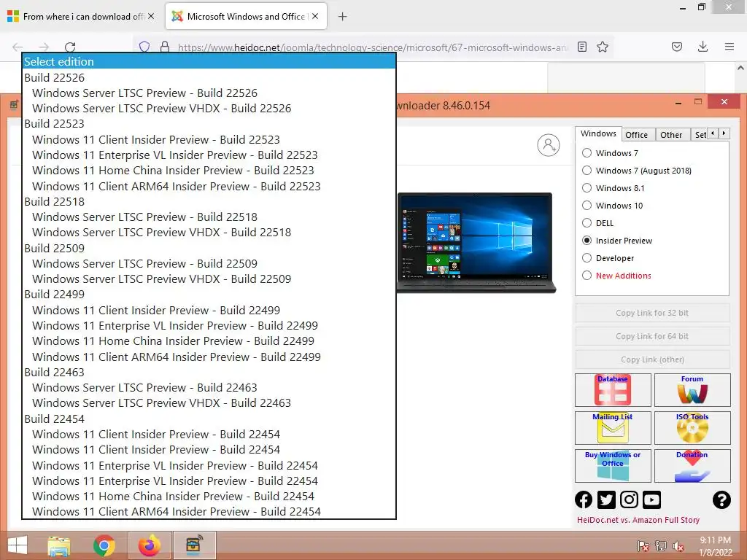Screen dimensions: 747x560
Task: Click Copy Link for 64 bit
Action: (652, 336)
